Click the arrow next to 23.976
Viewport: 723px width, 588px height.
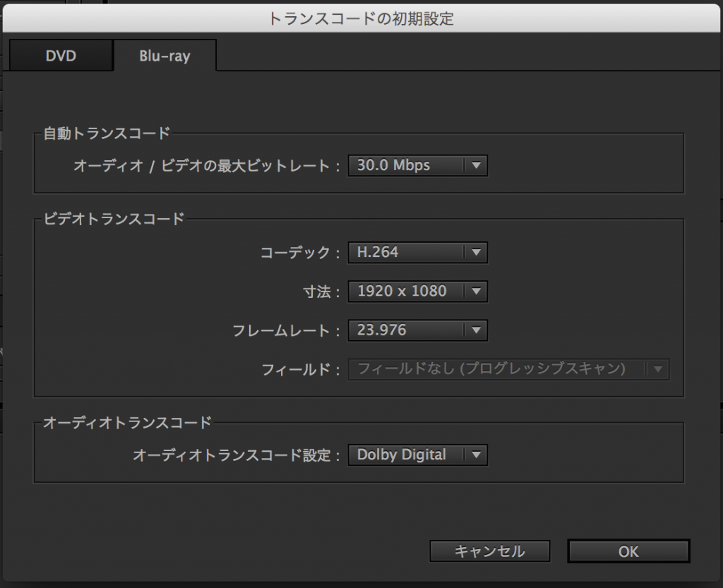pos(476,330)
